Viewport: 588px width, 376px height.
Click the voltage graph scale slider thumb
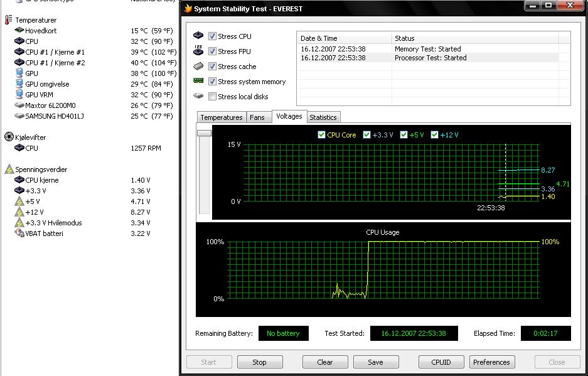(204, 133)
